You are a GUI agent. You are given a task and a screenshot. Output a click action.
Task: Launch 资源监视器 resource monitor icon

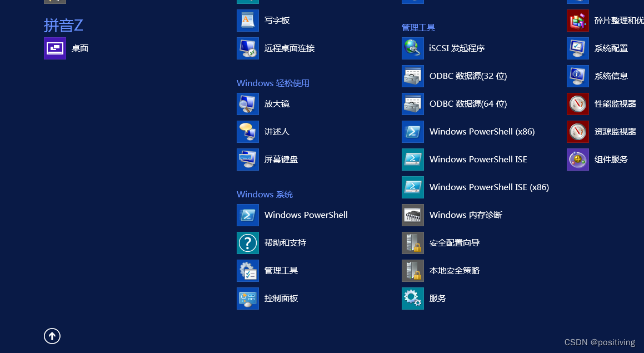click(578, 132)
